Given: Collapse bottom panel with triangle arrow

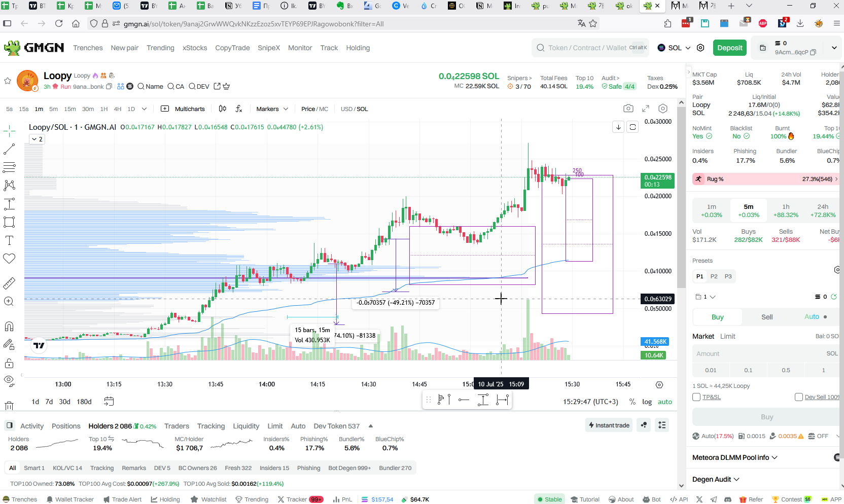Looking at the screenshot, I should click(371, 426).
